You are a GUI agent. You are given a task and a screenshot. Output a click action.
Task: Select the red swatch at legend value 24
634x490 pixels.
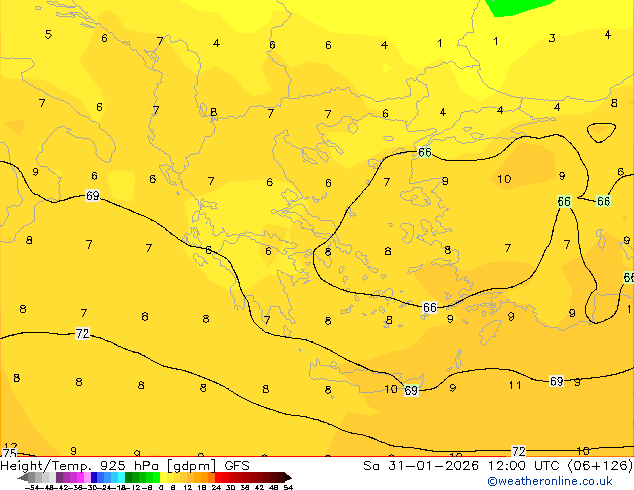pos(218,477)
